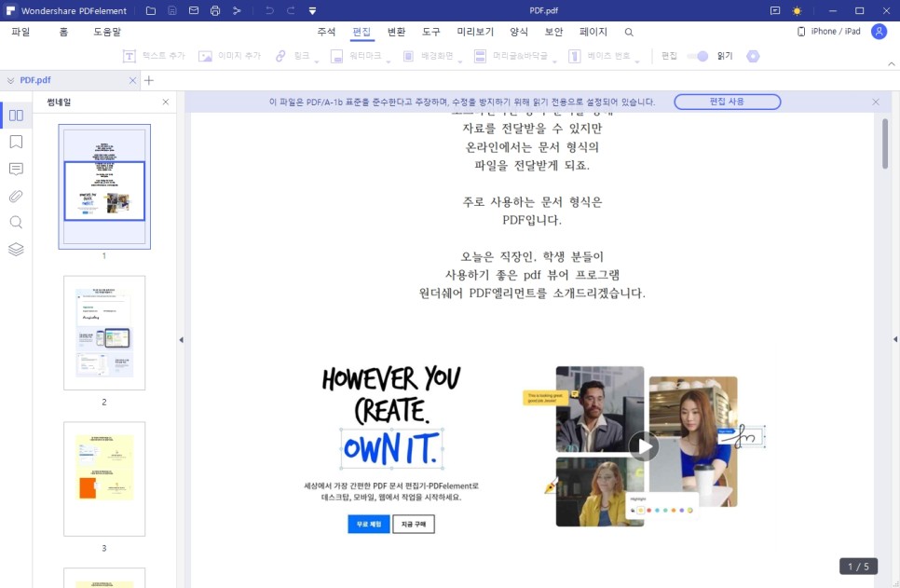900x588 pixels.
Task: Click the share icon in title bar
Action: point(237,10)
